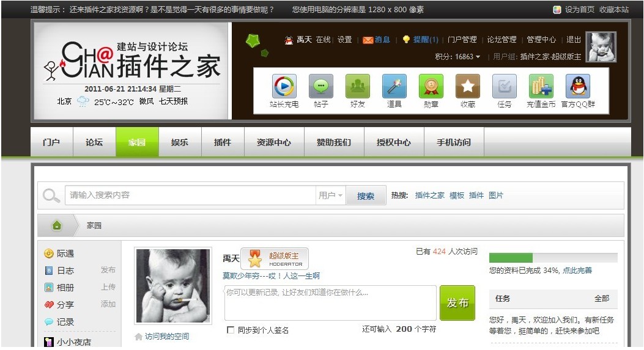Open the 站长充电 icon

click(x=284, y=86)
